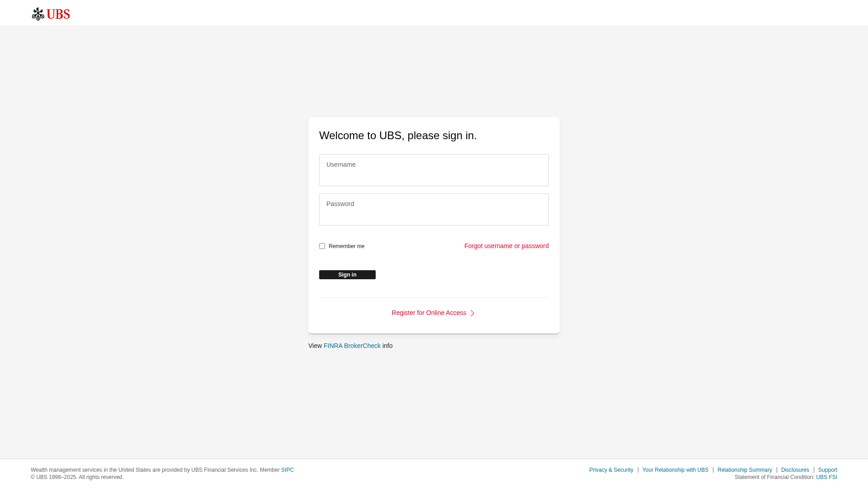Open the Your Relationship with UBS link
Viewport: 868px width, 488px height.
(x=675, y=470)
